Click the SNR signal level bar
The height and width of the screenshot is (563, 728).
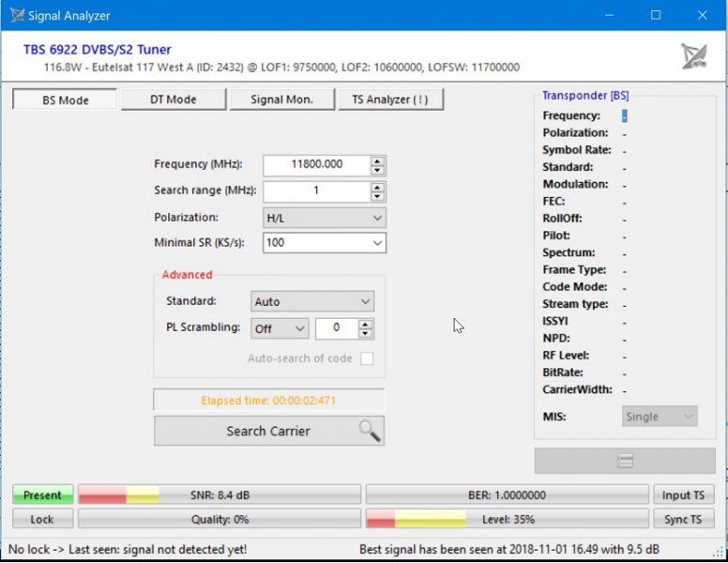point(219,495)
